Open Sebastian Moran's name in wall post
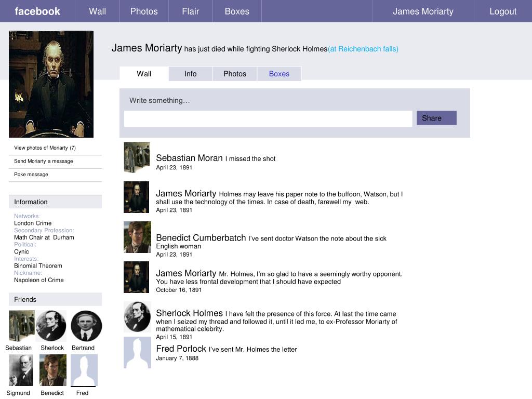The image size is (532, 399). tap(189, 158)
